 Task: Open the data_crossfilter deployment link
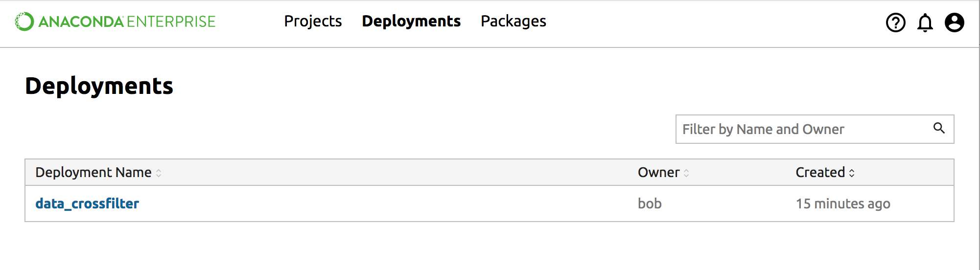click(x=87, y=203)
